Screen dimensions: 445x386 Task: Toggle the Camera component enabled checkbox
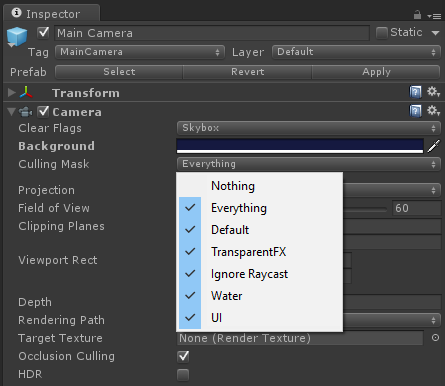(x=43, y=111)
